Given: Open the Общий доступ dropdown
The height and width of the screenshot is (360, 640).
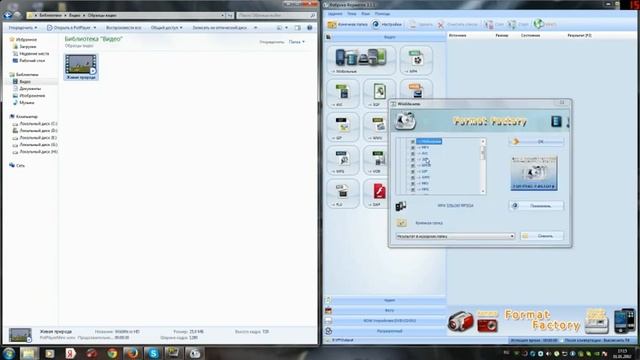Looking at the screenshot, I should [167, 28].
